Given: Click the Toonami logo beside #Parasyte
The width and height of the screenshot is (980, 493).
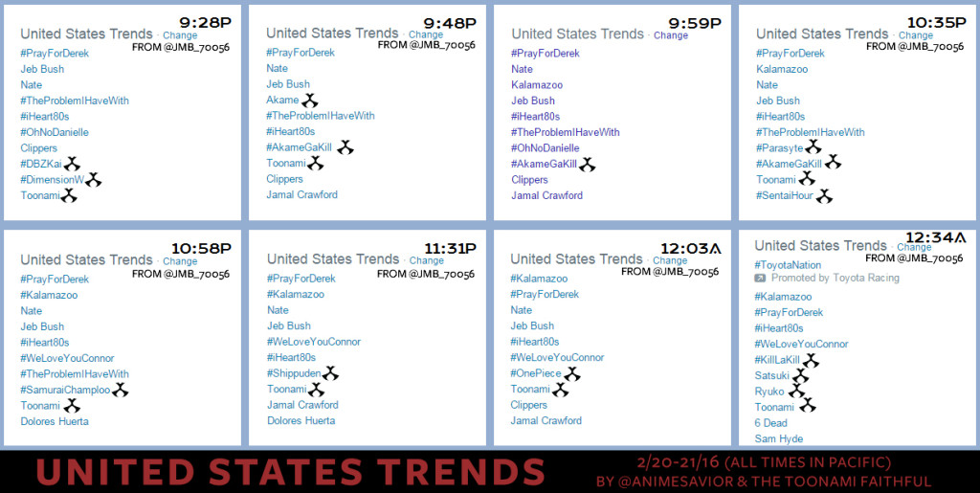Looking at the screenshot, I should click(813, 147).
